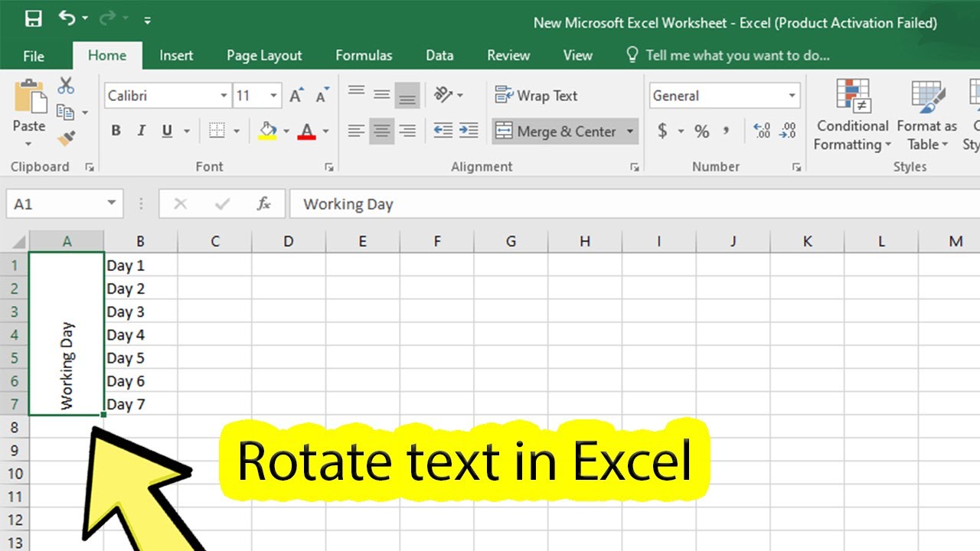Open the Clipboard pane launcher
This screenshot has width=980, height=551.
click(x=89, y=167)
